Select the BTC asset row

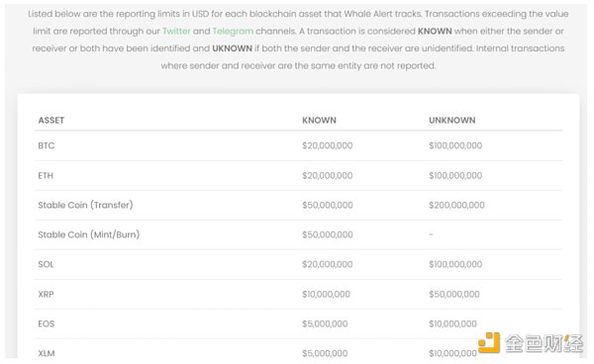(x=298, y=145)
